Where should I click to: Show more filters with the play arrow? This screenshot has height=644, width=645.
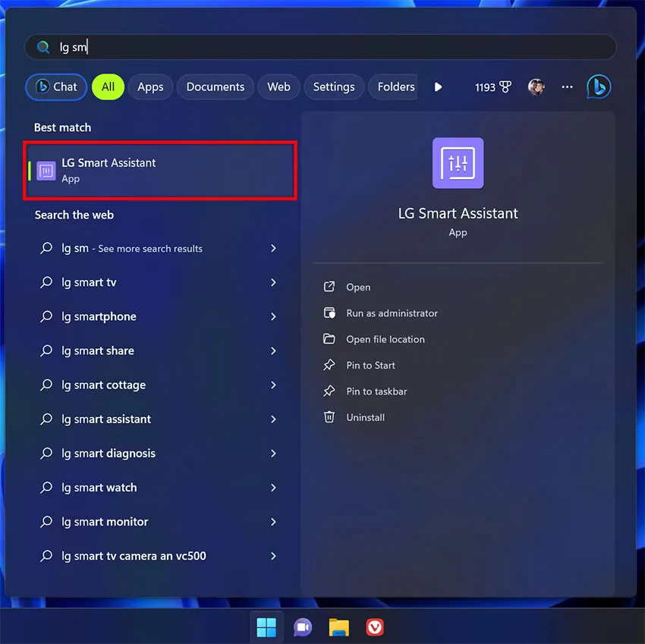[x=438, y=86]
